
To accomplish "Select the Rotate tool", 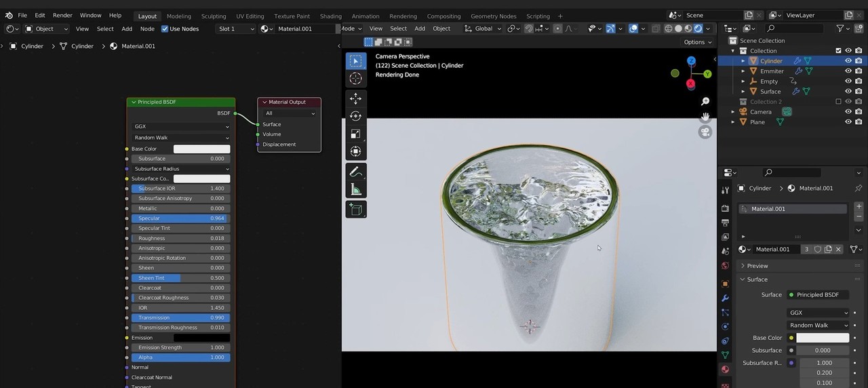I will pos(355,116).
